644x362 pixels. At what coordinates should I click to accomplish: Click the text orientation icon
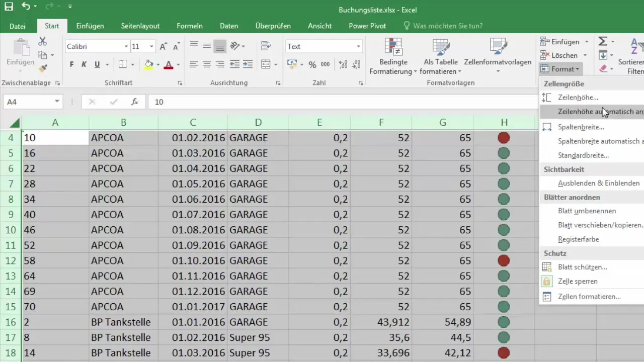point(234,46)
